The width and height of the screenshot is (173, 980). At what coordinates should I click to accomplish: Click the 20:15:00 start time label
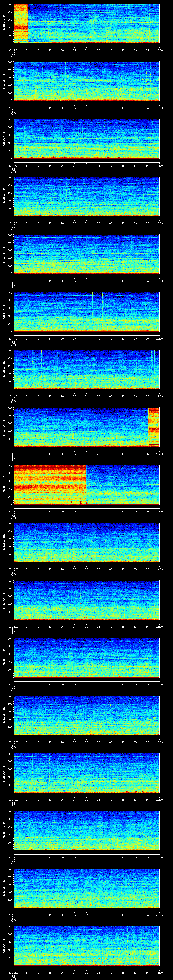click(x=13, y=108)
